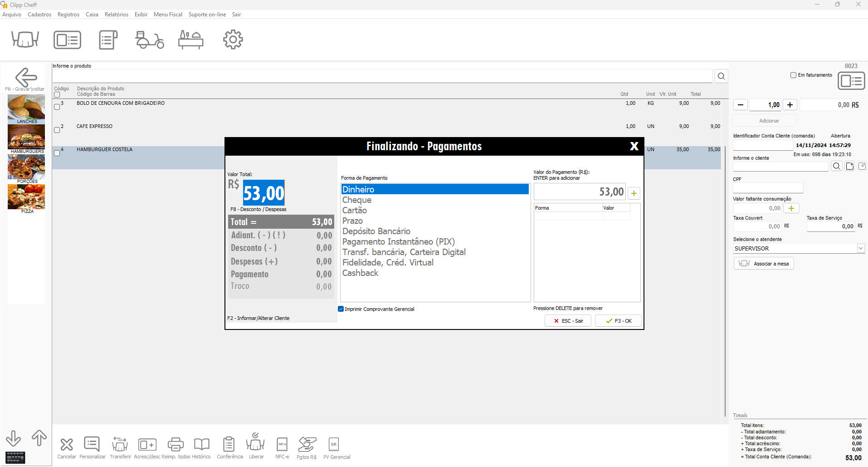
Task: Increase quantity with the plus stepper
Action: coord(790,105)
